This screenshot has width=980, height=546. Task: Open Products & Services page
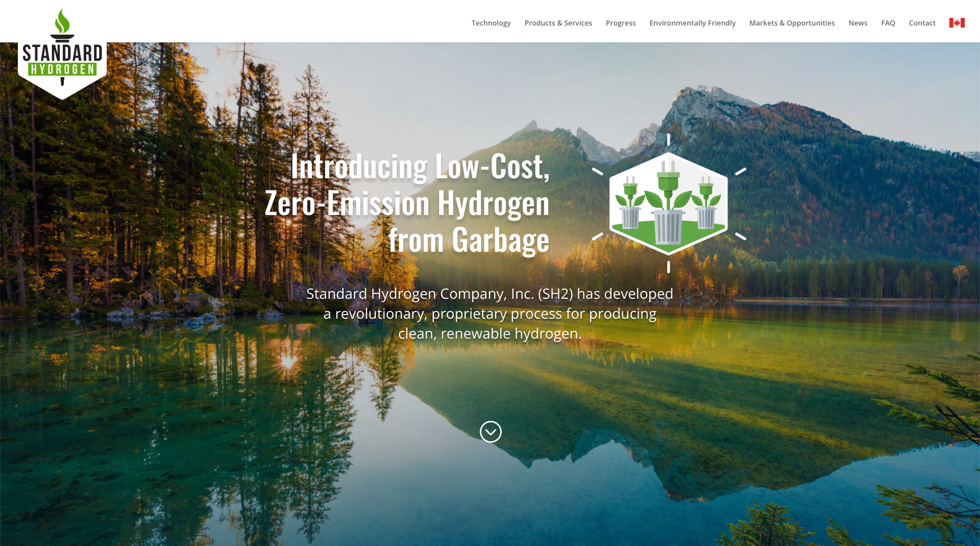pyautogui.click(x=558, y=23)
